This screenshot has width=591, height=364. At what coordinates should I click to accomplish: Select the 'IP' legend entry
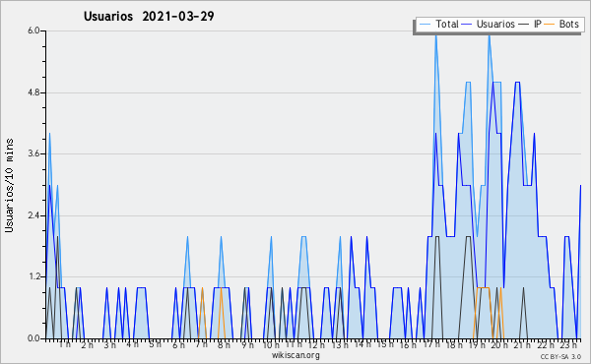[538, 24]
